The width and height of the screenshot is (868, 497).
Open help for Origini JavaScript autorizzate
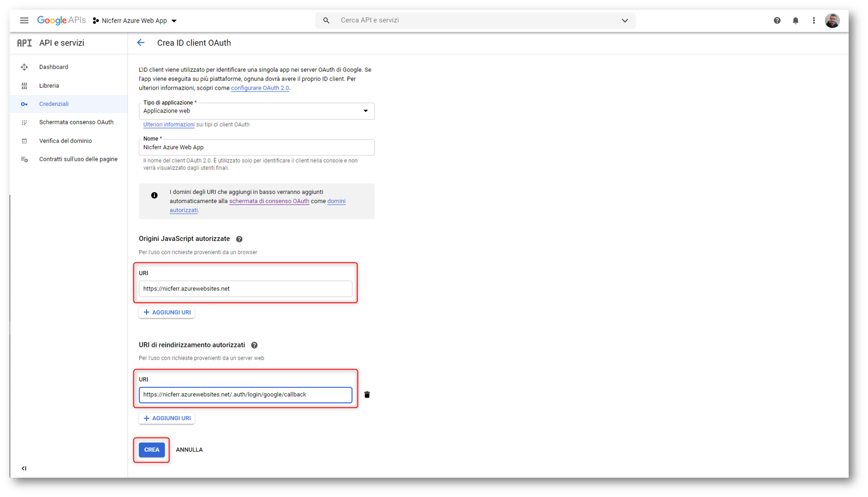coord(239,239)
